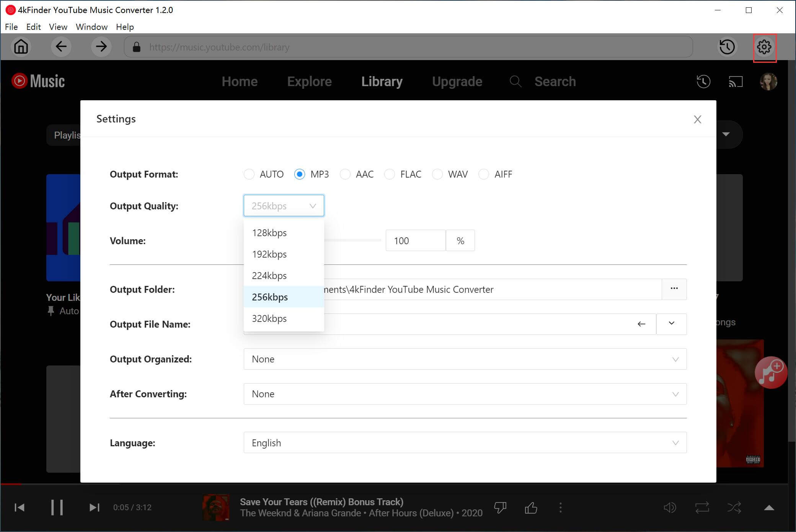Click the play/pause control button
Viewport: 796px width, 532px height.
pos(56,507)
